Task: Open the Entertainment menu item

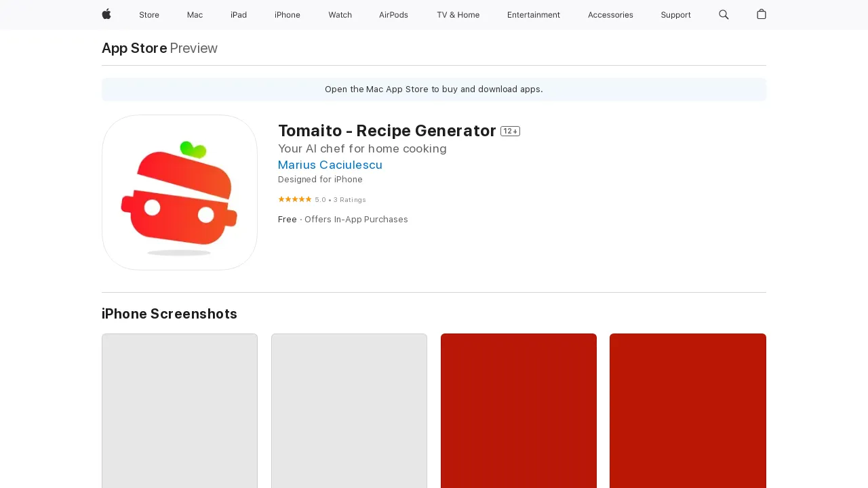Action: pos(534,15)
